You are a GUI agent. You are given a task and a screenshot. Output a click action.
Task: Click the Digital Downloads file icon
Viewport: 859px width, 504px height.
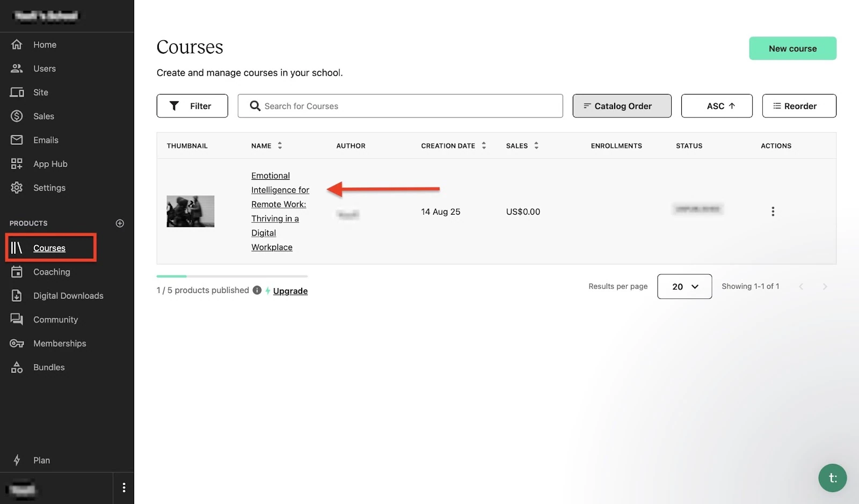[x=17, y=296]
